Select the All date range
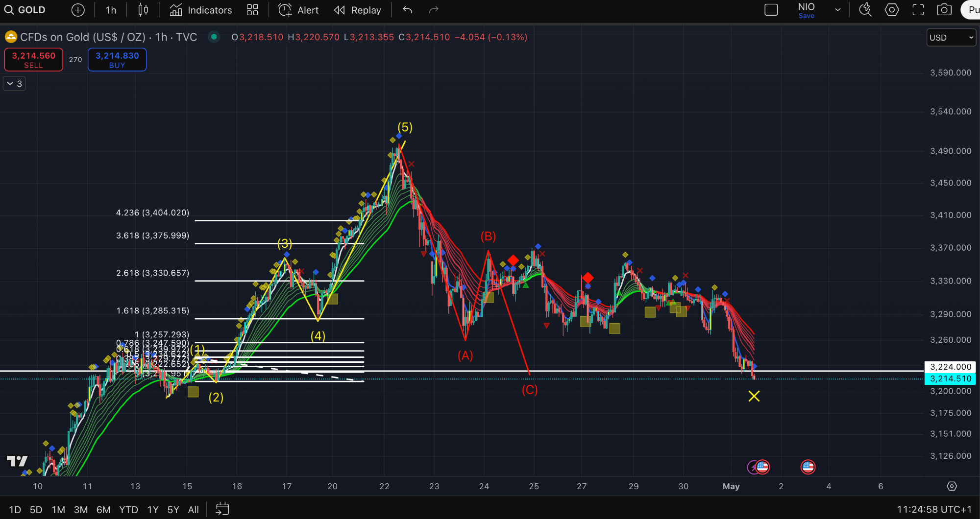Image resolution: width=980 pixels, height=519 pixels. tap(194, 510)
